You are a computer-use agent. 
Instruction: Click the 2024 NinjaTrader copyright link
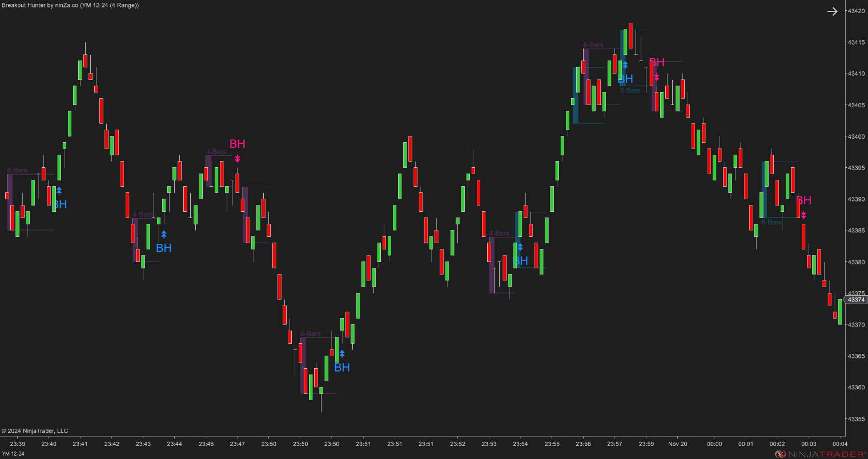click(x=35, y=430)
